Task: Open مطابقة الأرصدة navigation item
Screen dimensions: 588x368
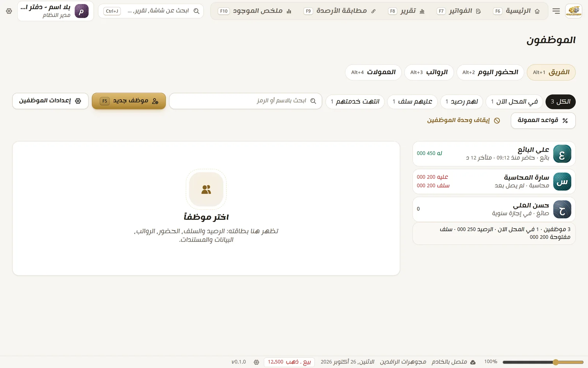Action: coord(340,11)
